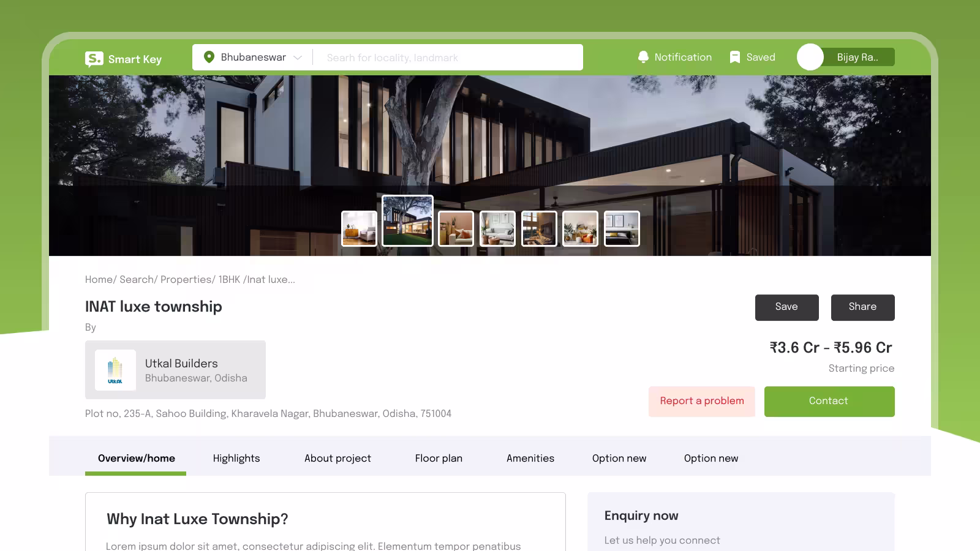Viewport: 980px width, 551px height.
Task: Click the location pin icon beside Bhubaneswar
Action: point(209,57)
